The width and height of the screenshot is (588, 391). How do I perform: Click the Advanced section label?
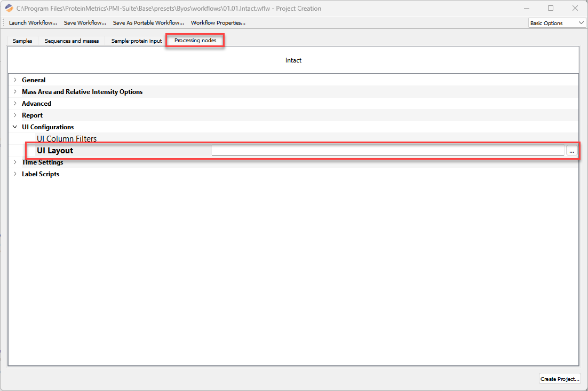tap(36, 104)
